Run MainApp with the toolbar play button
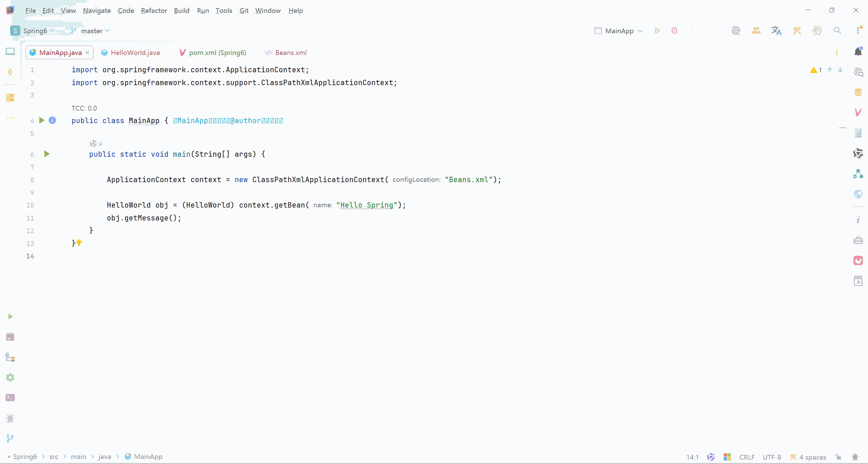868x464 pixels. [657, 31]
